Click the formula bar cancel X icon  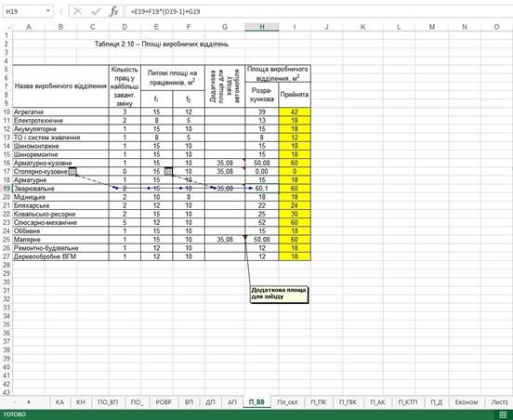click(x=77, y=11)
